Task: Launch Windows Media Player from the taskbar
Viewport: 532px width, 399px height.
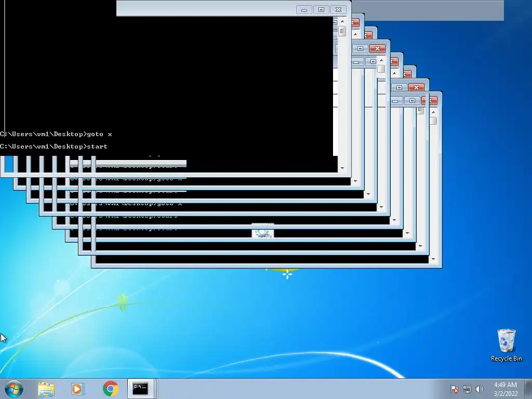Action: [x=77, y=389]
